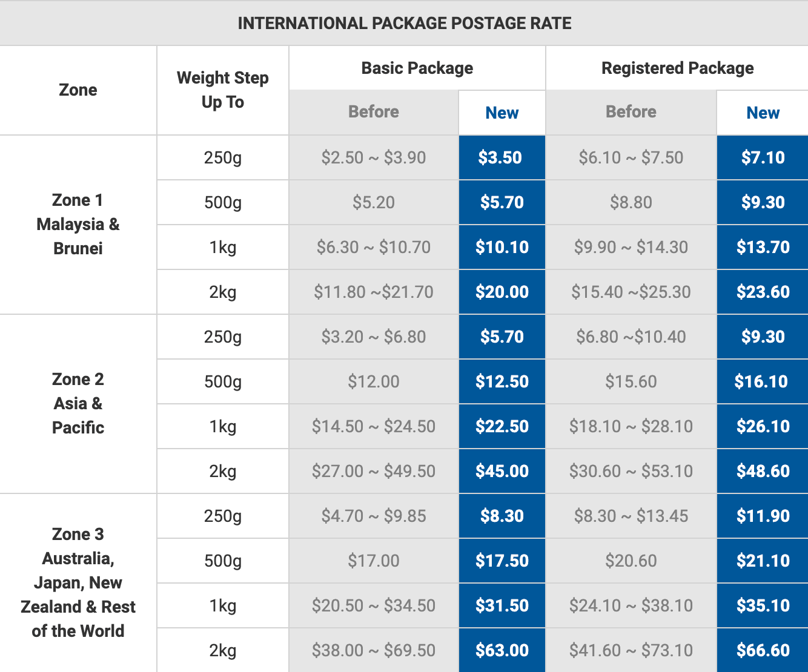The height and width of the screenshot is (672, 808).
Task: Click the $17.00 previous basic rate
Action: point(374,561)
